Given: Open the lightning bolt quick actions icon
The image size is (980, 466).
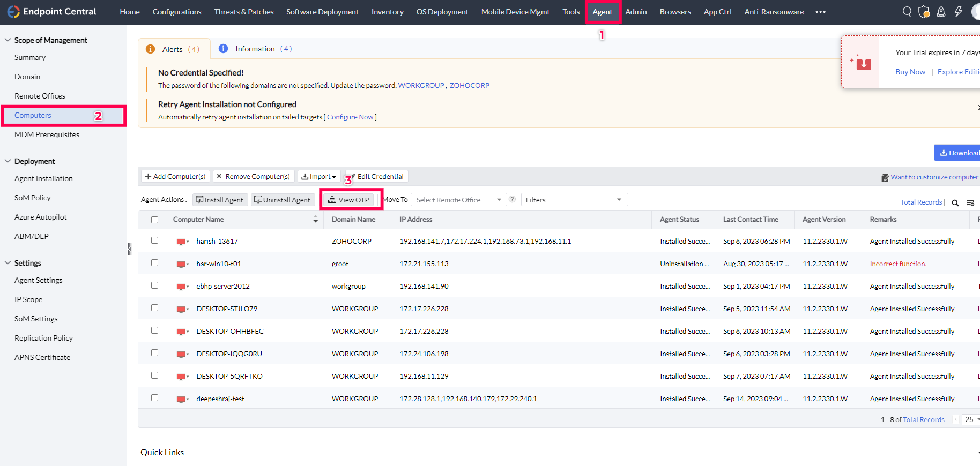Looking at the screenshot, I should click(959, 12).
